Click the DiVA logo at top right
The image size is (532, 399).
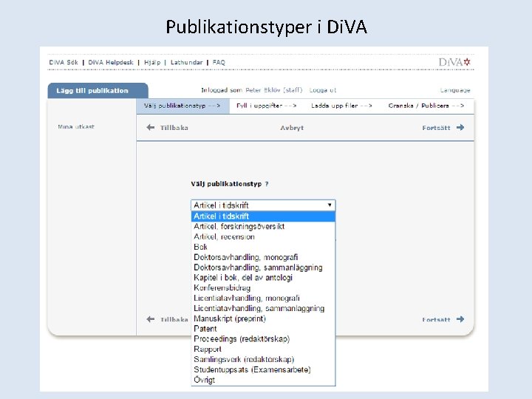point(454,62)
